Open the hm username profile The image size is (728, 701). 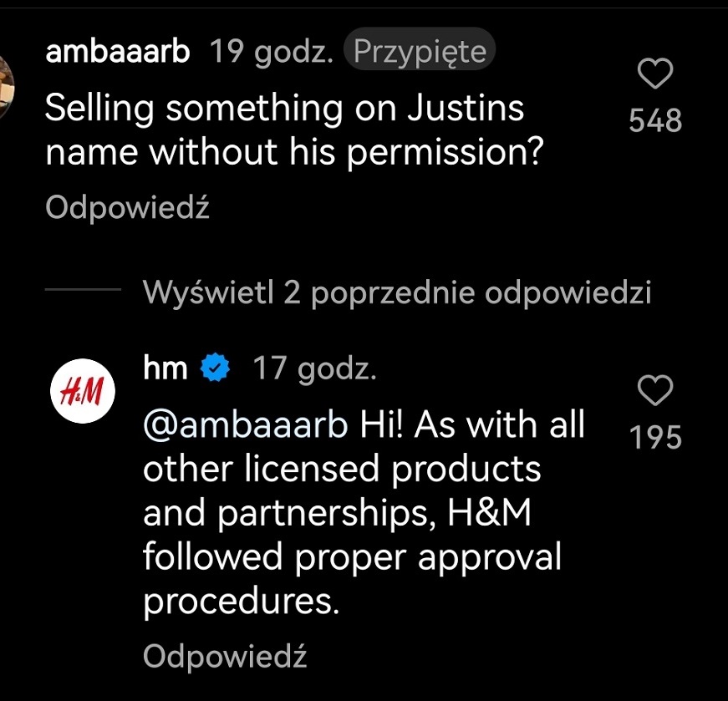[165, 368]
